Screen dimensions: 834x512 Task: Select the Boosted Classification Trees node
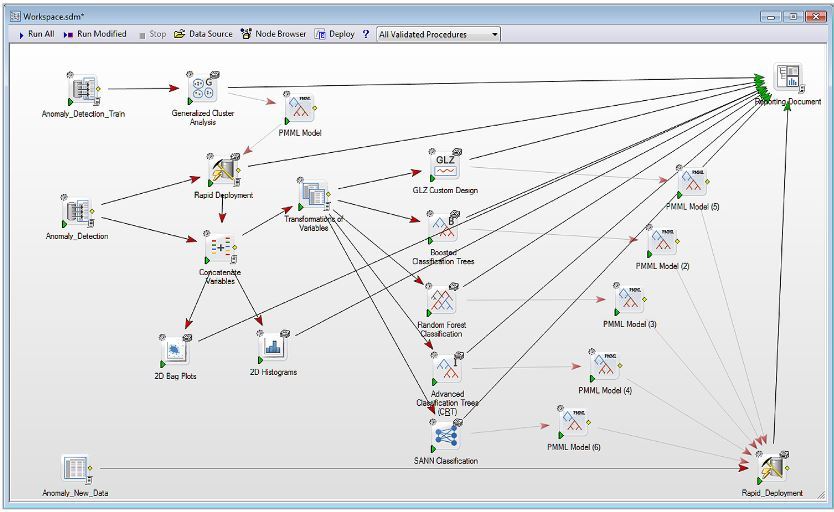click(x=444, y=227)
